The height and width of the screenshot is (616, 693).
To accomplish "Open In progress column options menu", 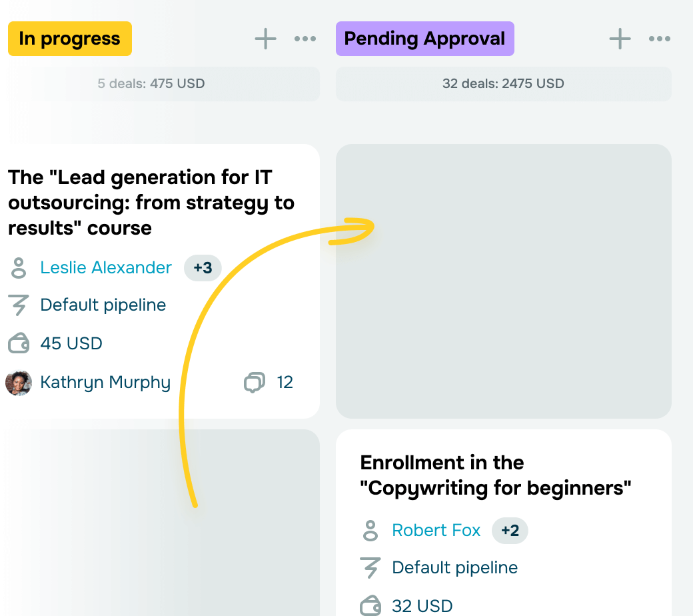I will coord(305,39).
